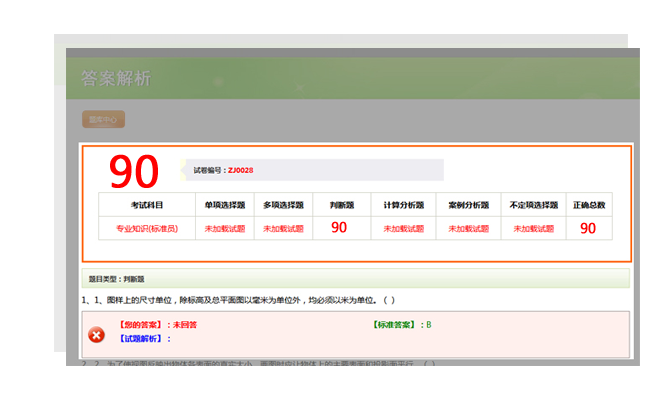Open the 题库中心 button
This screenshot has height=400, width=670.
tap(103, 119)
